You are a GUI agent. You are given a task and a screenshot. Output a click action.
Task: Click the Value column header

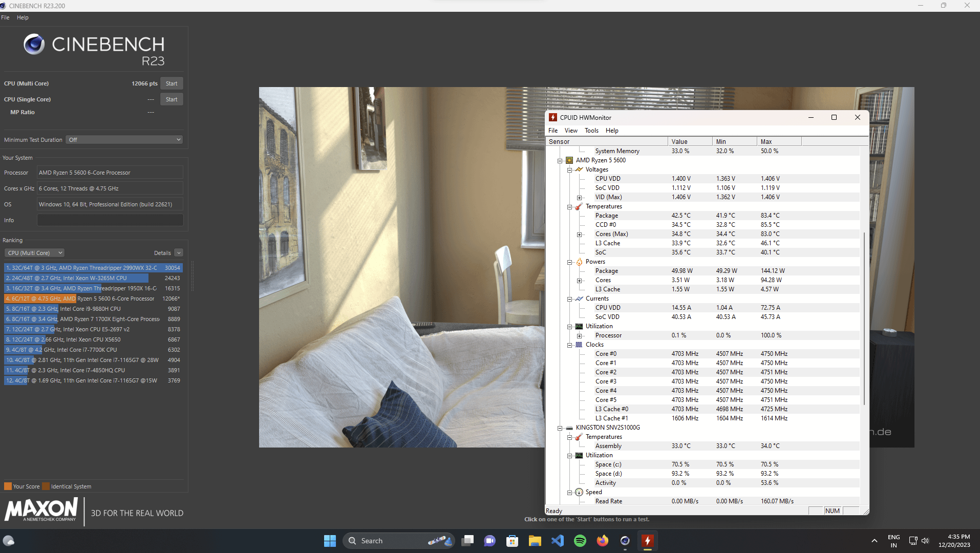click(690, 142)
